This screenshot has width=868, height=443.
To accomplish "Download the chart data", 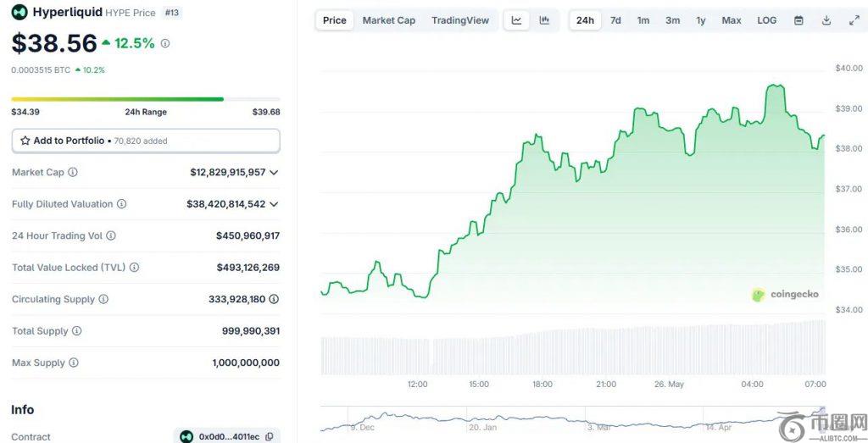I will click(826, 20).
